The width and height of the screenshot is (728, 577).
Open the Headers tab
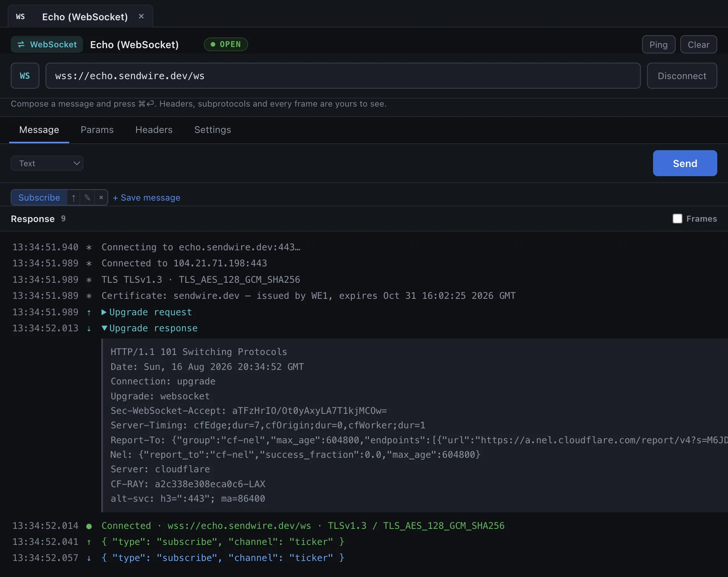(154, 130)
